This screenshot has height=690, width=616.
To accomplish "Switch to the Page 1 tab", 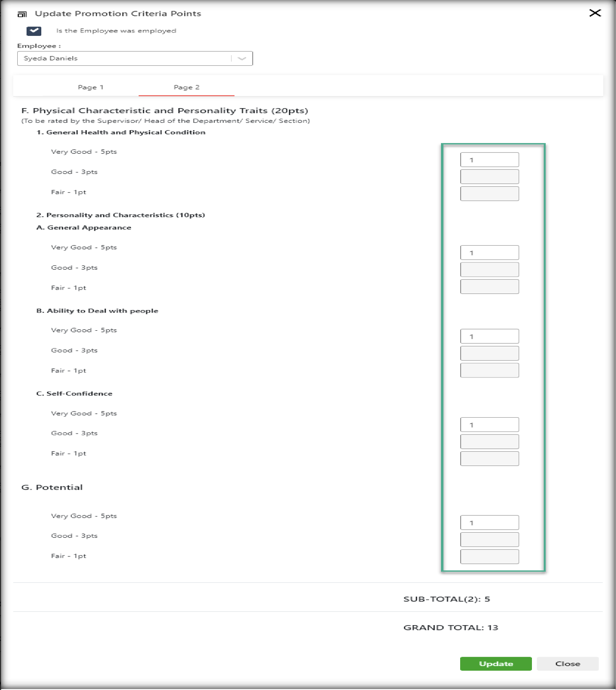I will tap(90, 87).
